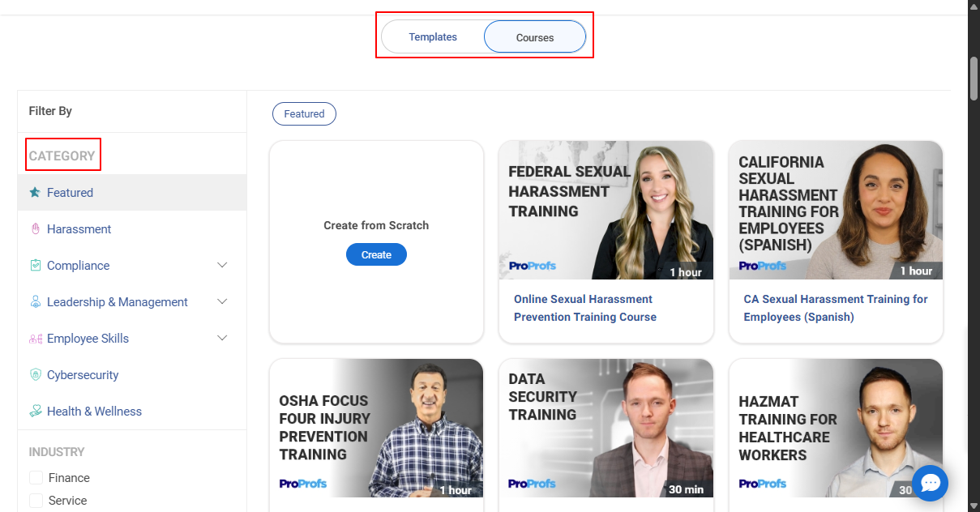980x512 pixels.
Task: Open the live chat bubble icon
Action: tap(930, 483)
